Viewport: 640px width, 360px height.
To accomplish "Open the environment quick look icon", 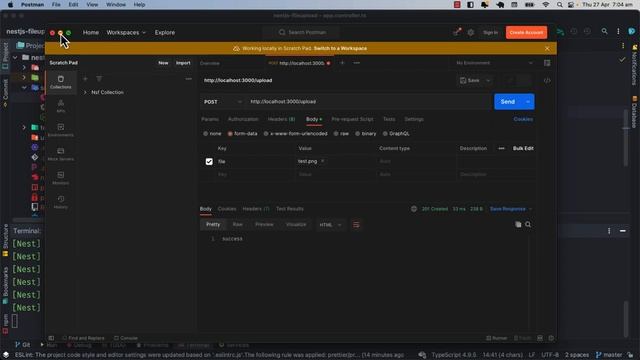I will pyautogui.click(x=547, y=63).
